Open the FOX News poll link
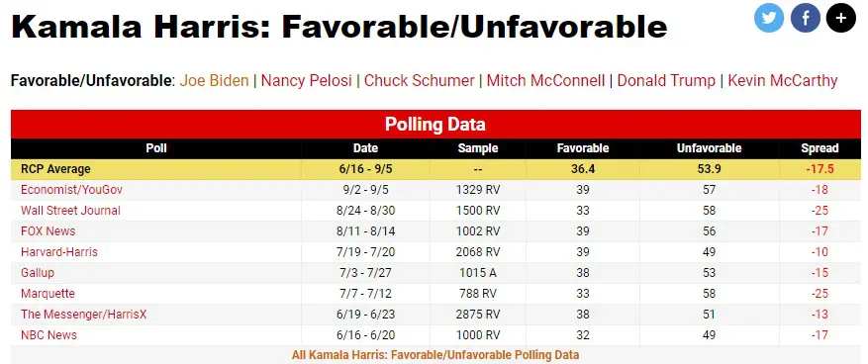Viewport: 868px width, 364px height. click(48, 231)
